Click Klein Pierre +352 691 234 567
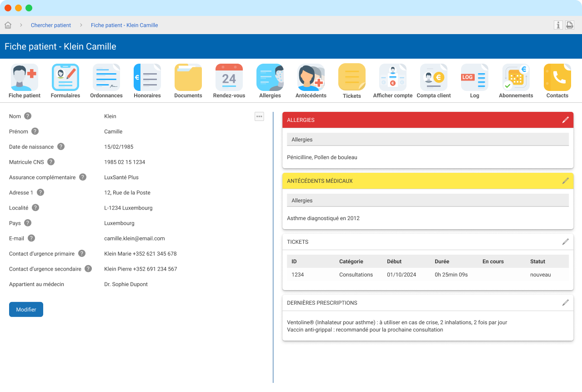This screenshot has height=392, width=582. coord(140,269)
